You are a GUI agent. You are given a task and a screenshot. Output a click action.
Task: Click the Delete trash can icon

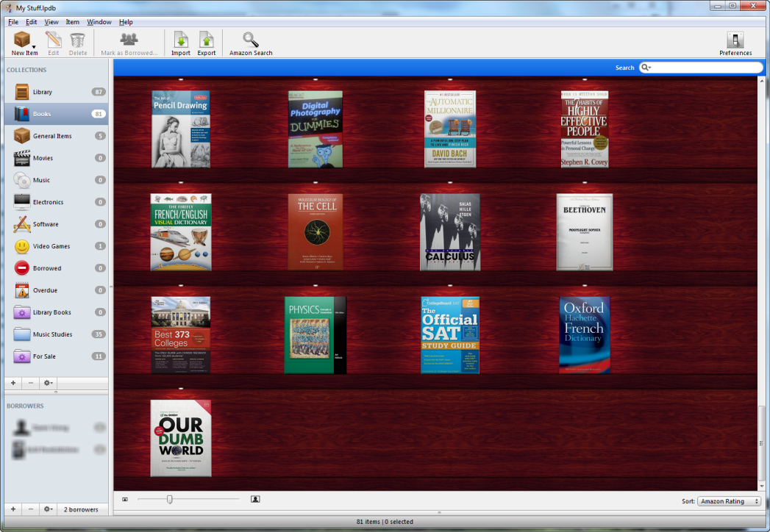pos(78,40)
